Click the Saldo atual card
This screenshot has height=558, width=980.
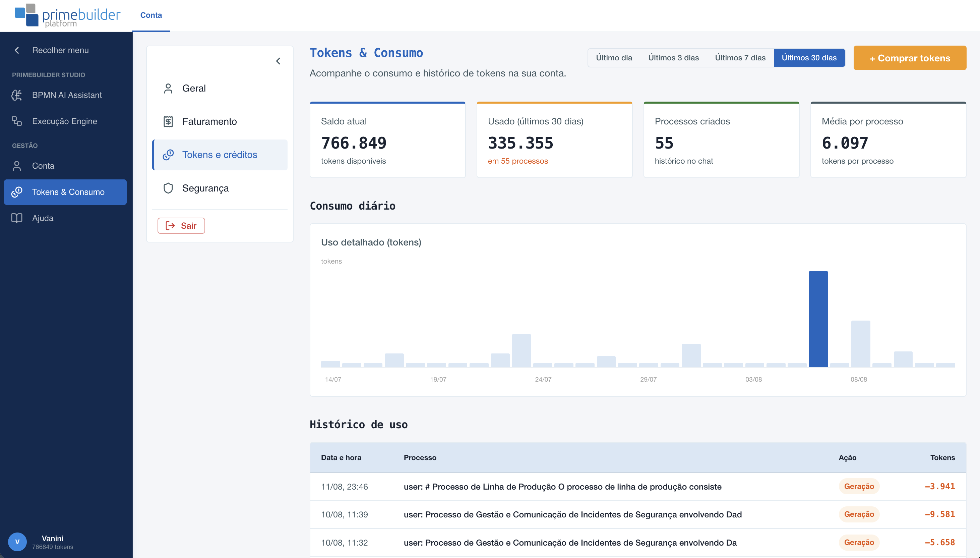tap(387, 140)
